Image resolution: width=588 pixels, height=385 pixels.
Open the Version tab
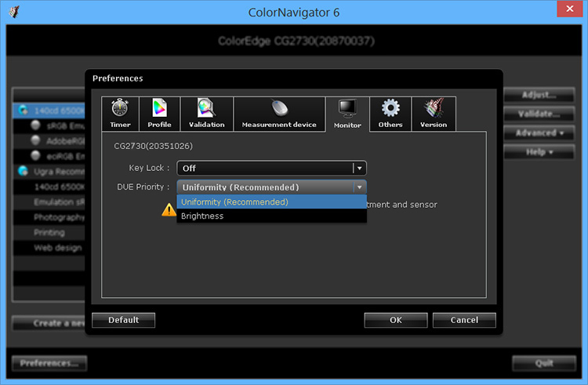tap(434, 114)
